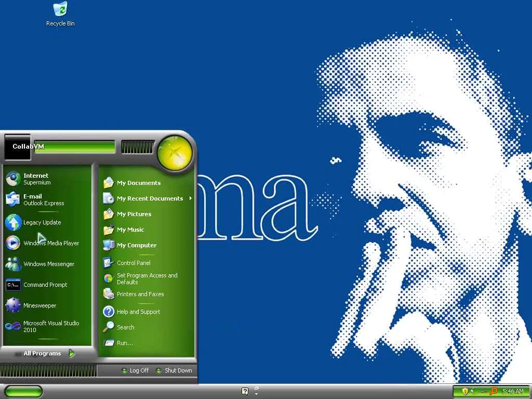
Task: Open the Command Prompt icon
Action: click(x=13, y=285)
